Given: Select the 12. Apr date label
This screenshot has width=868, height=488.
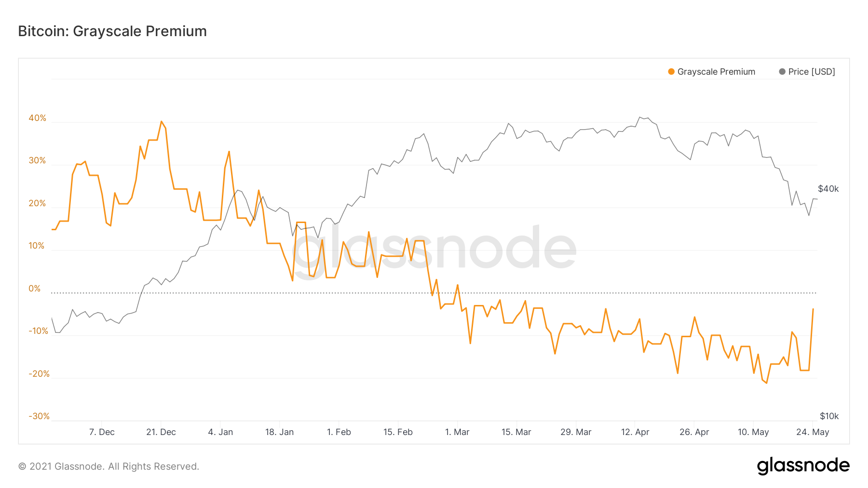Looking at the screenshot, I should (x=635, y=432).
